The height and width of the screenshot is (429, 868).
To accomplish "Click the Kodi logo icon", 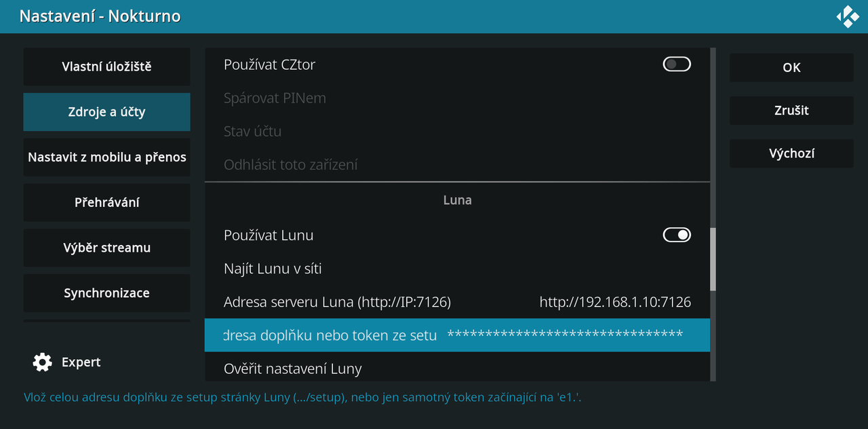I will click(848, 16).
